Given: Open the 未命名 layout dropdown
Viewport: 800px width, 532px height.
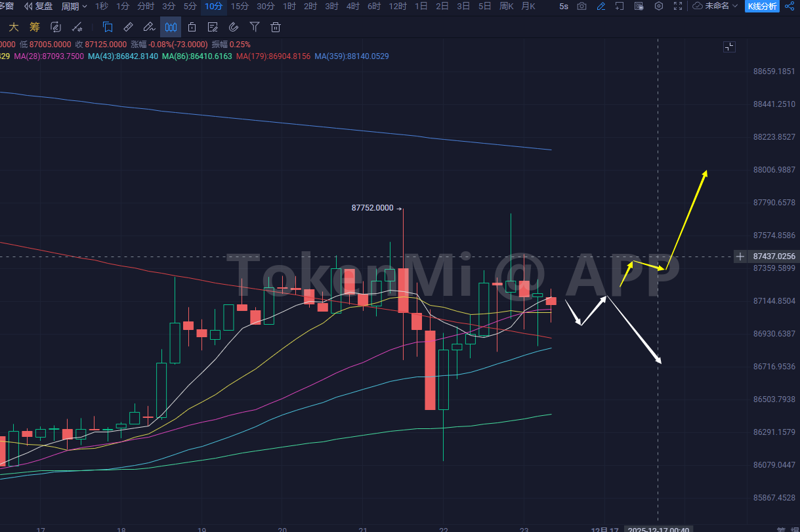Looking at the screenshot, I should pos(716,6).
